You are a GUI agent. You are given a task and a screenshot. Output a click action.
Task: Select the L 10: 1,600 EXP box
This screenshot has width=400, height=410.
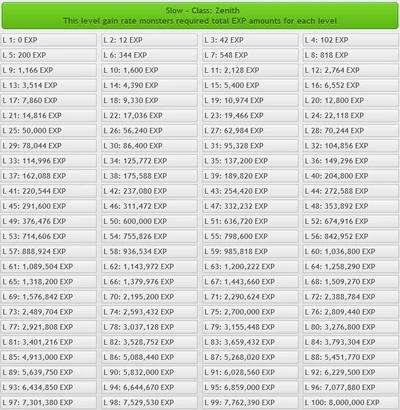coord(149,70)
